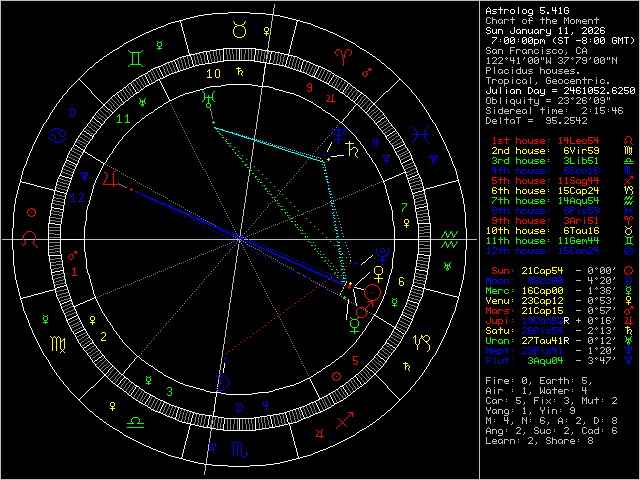Select house number 11 on the wheel
Screen dimensions: 640x480
click(123, 119)
